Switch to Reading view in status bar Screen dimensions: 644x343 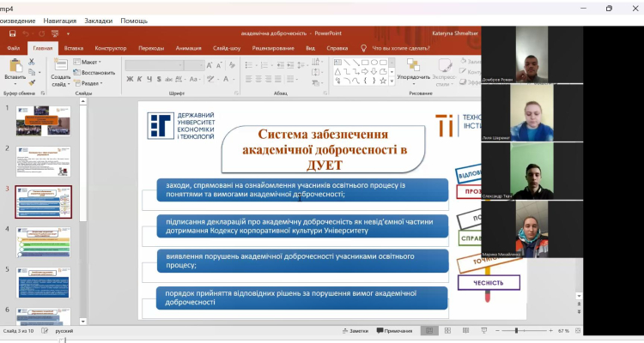click(465, 330)
